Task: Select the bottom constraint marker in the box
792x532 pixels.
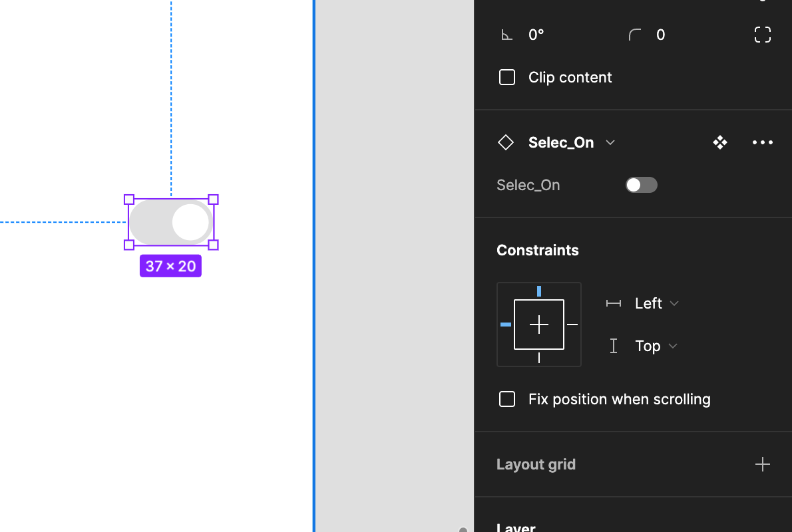Action: (539, 358)
